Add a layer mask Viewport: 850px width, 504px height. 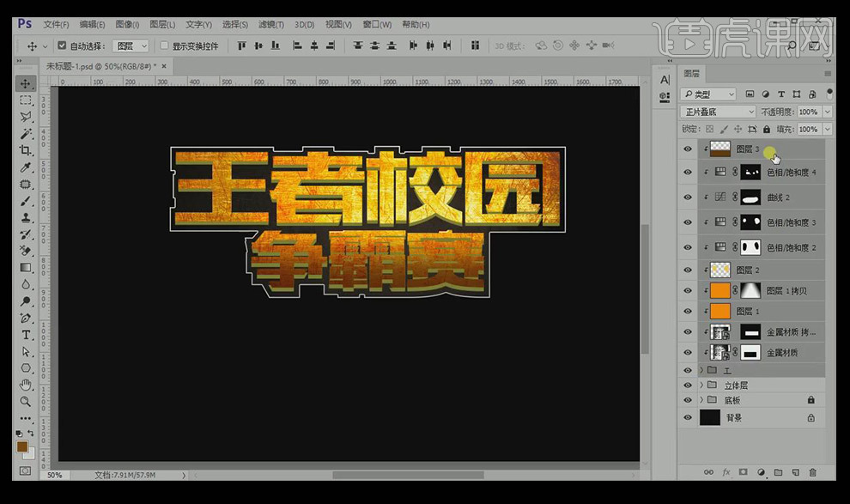(x=744, y=472)
